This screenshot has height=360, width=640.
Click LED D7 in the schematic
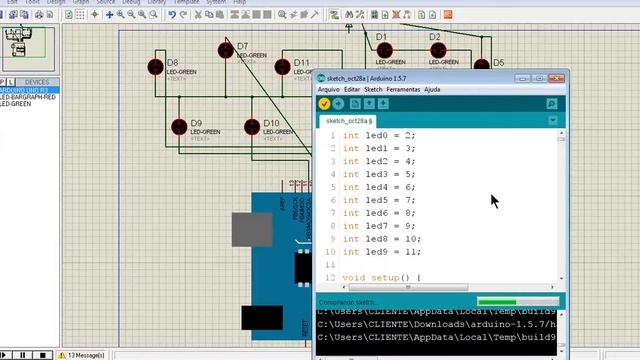[x=226, y=51]
